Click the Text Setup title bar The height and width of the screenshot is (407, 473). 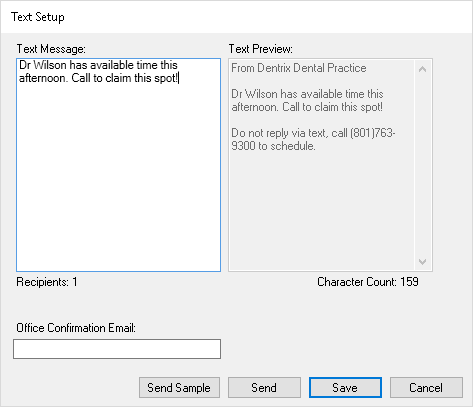tap(236, 17)
